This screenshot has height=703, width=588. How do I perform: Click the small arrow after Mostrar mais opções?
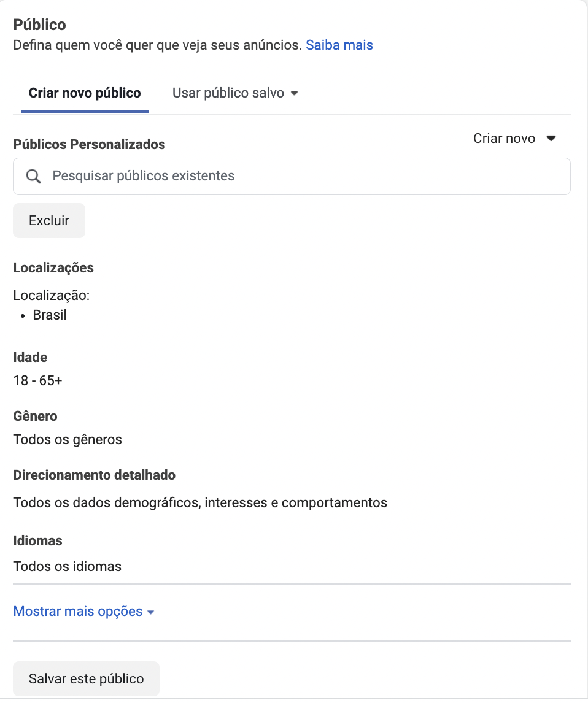click(151, 612)
